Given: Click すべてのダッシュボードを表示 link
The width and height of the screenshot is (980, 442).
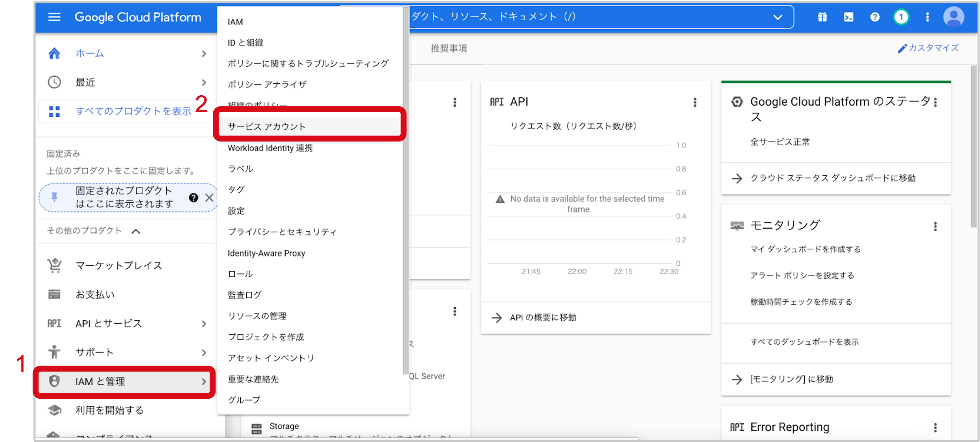Looking at the screenshot, I should pos(804,342).
